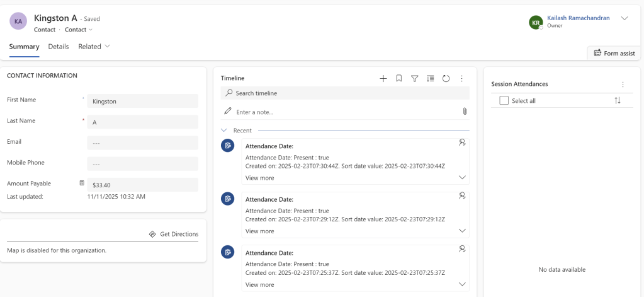This screenshot has height=297, width=644.
Task: Open the Form assist button
Action: click(614, 54)
